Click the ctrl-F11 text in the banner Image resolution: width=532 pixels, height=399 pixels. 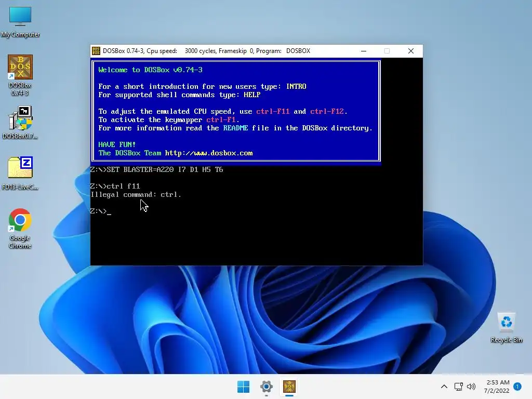tap(273, 111)
